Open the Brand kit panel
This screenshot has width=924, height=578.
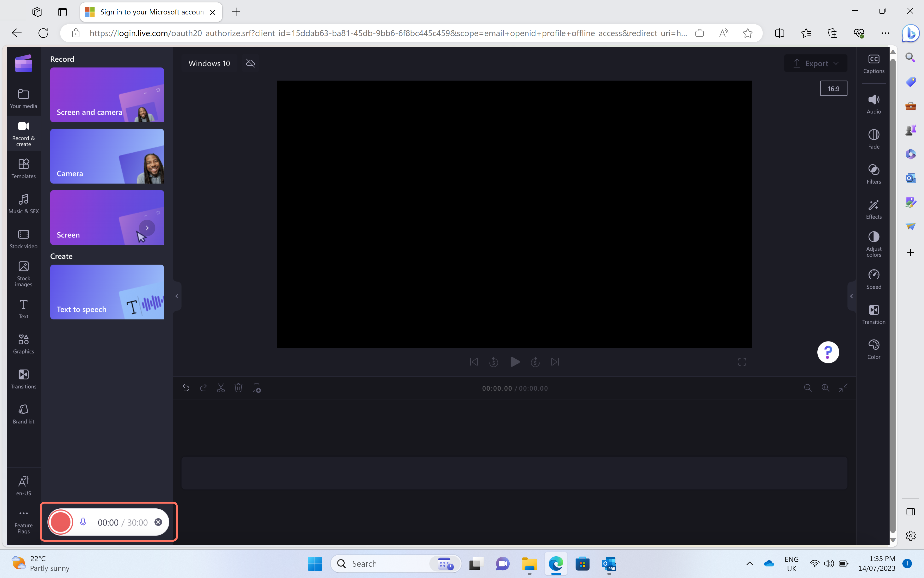24,414
